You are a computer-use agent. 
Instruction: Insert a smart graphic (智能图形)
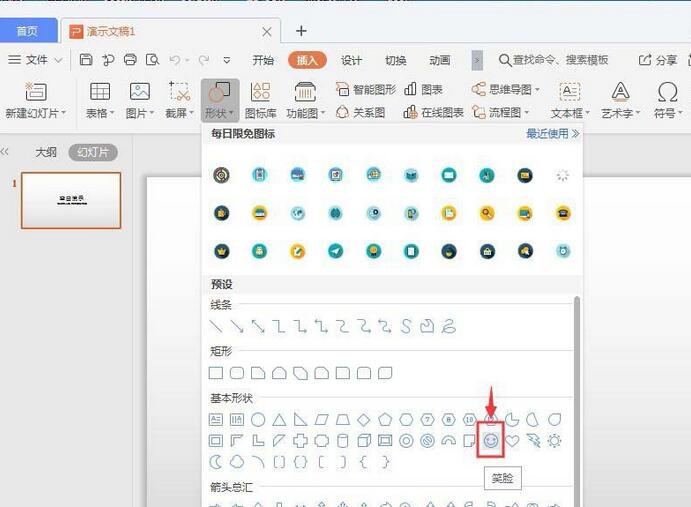[366, 89]
